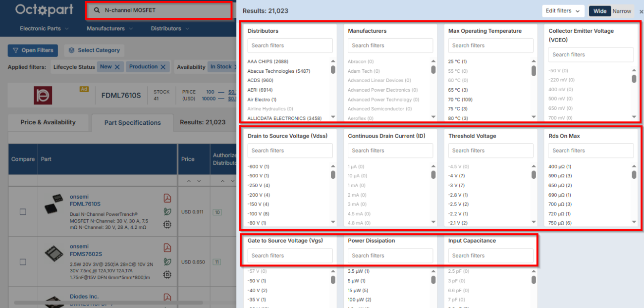Viewport: 644px width, 308px height.
Task: Open the PDF datasheet for FDML7610S
Action: (x=167, y=198)
